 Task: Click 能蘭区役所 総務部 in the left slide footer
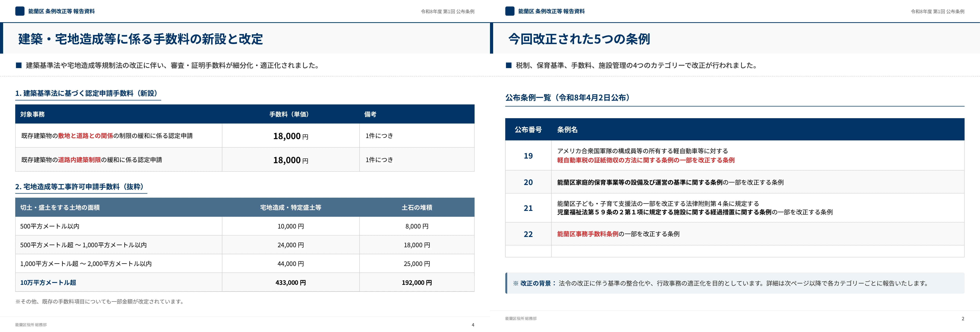click(31, 325)
